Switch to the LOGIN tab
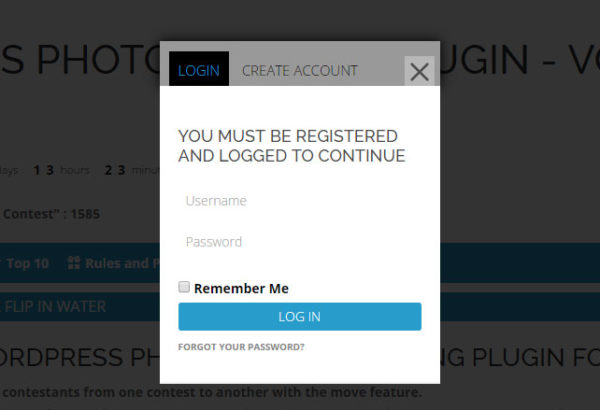The height and width of the screenshot is (410, 600). tap(198, 70)
